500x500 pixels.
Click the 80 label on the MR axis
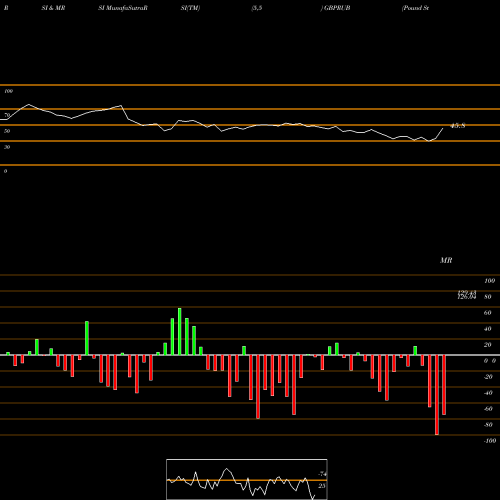pos(487,297)
